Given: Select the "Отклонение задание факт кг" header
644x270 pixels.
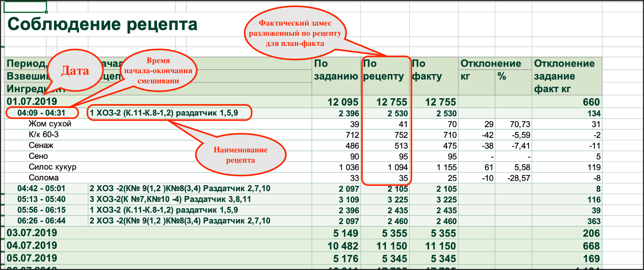Looking at the screenshot, I should click(567, 77).
